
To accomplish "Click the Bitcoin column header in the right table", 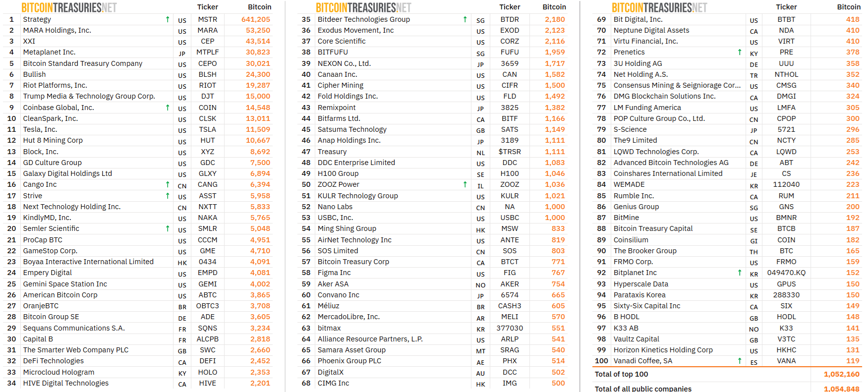I will (x=848, y=7).
